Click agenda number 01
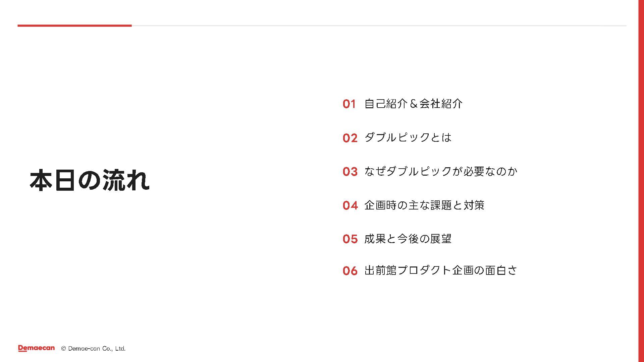Viewport: 644px width, 362px height. [x=349, y=104]
